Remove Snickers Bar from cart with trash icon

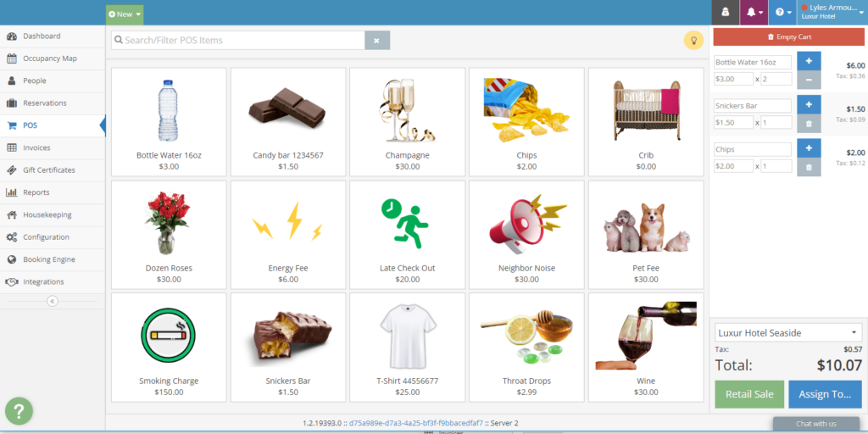pyautogui.click(x=809, y=123)
